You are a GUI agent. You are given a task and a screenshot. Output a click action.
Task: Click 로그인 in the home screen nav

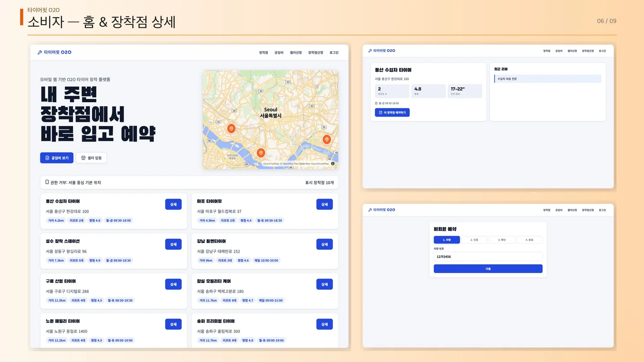coord(334,52)
